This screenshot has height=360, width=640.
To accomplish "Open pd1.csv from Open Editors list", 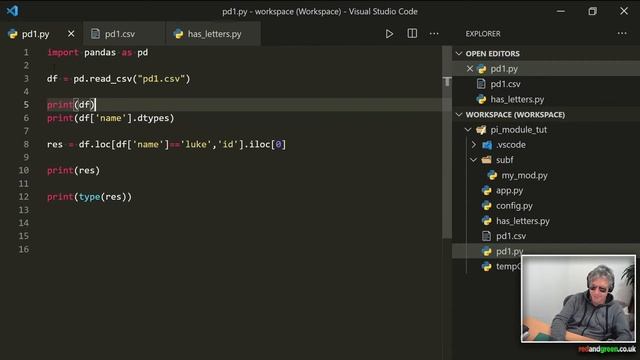I will (x=546, y=84).
